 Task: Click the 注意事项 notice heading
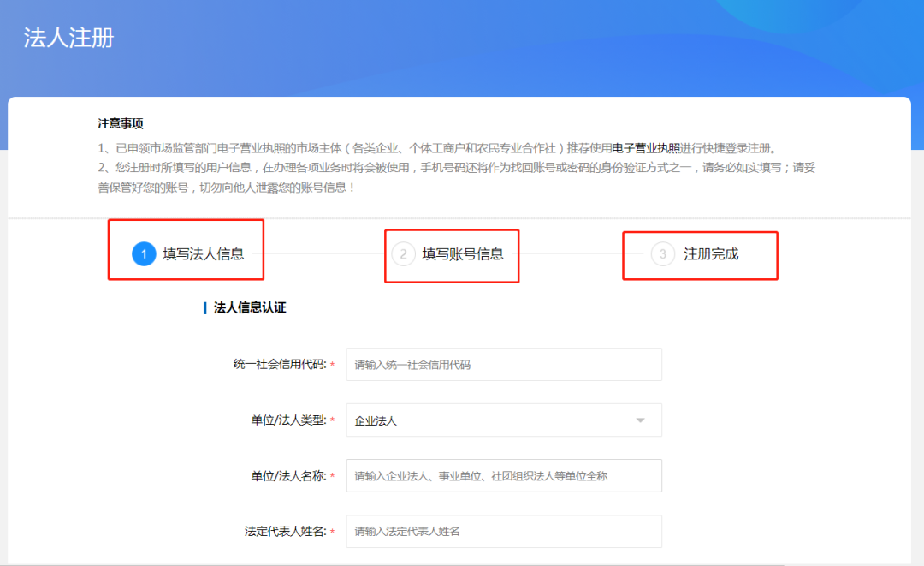coord(121,124)
